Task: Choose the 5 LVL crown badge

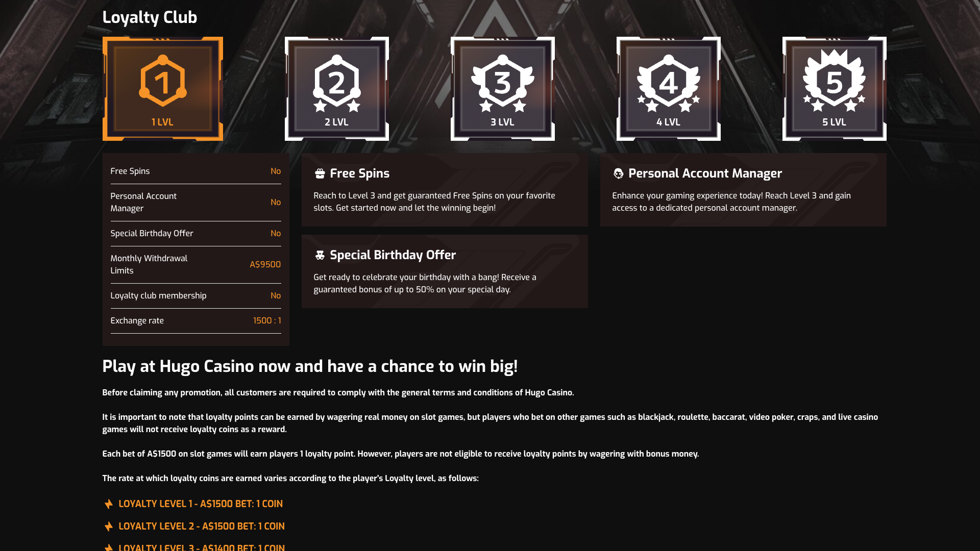Action: point(834,89)
